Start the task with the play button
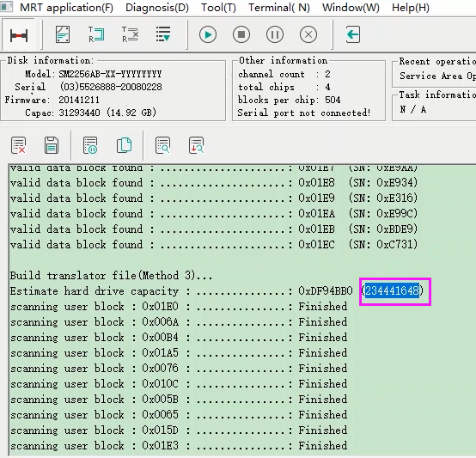 (x=208, y=34)
